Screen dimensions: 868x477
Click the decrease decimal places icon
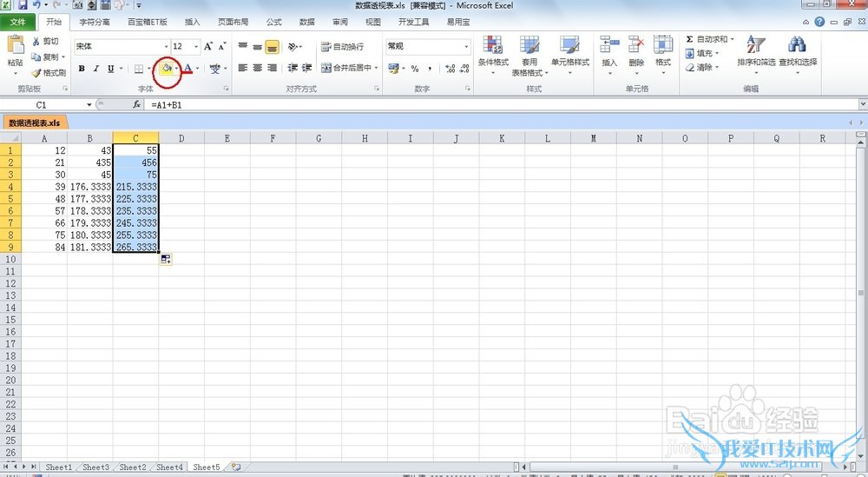coord(464,69)
